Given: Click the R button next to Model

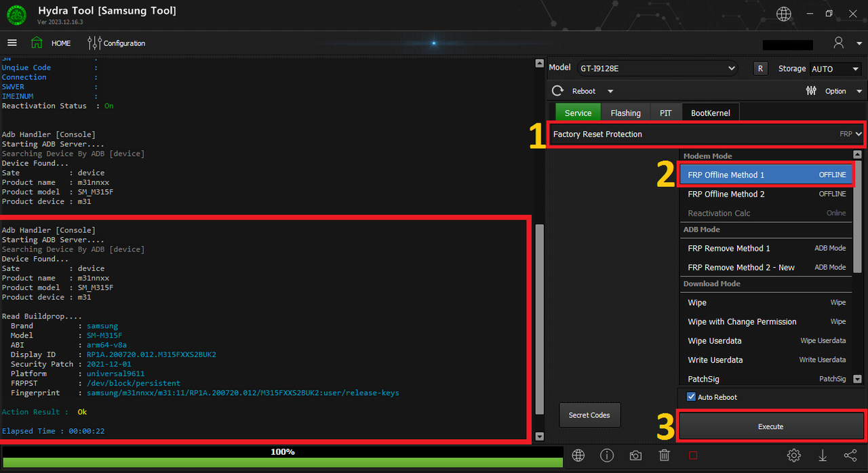Looking at the screenshot, I should [x=761, y=68].
